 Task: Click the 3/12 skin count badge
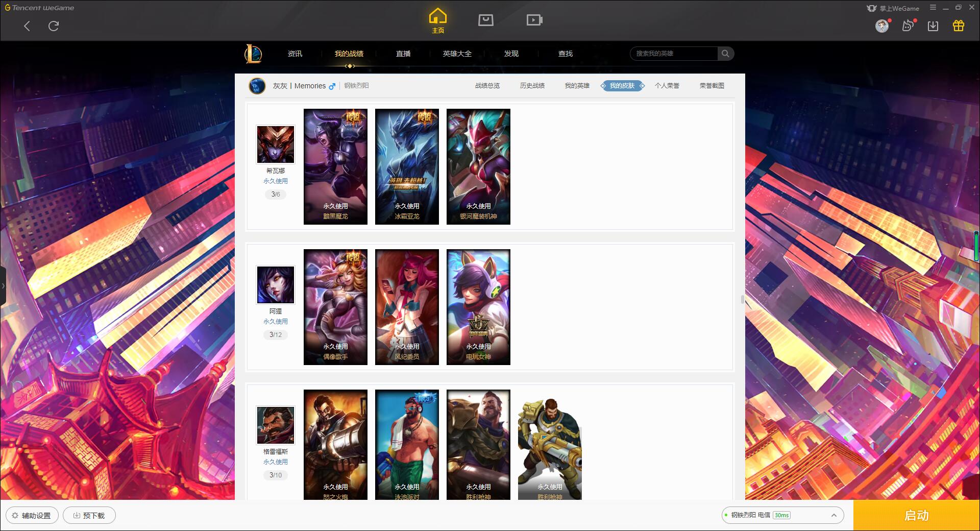[x=276, y=335]
